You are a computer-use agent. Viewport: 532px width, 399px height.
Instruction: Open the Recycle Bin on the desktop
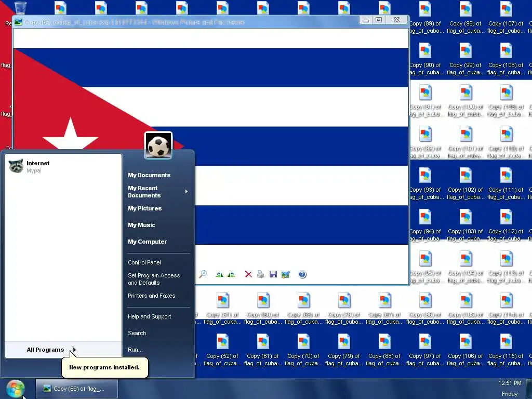[x=20, y=7]
